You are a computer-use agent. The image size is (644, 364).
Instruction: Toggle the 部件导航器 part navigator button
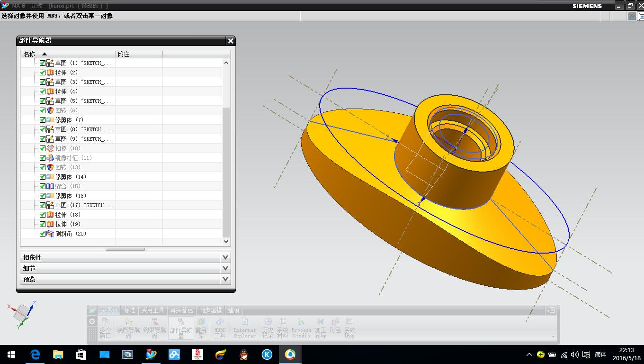[x=181, y=328]
